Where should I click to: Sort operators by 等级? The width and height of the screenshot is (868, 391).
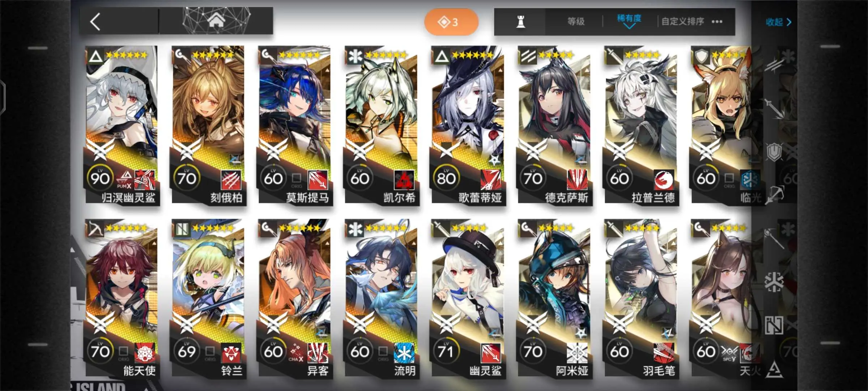[x=576, y=22]
